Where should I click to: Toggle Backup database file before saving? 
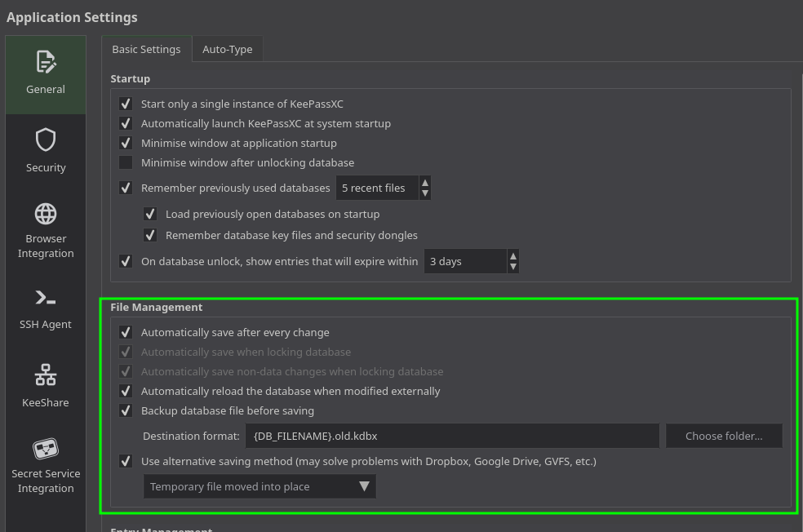pyautogui.click(x=126, y=410)
